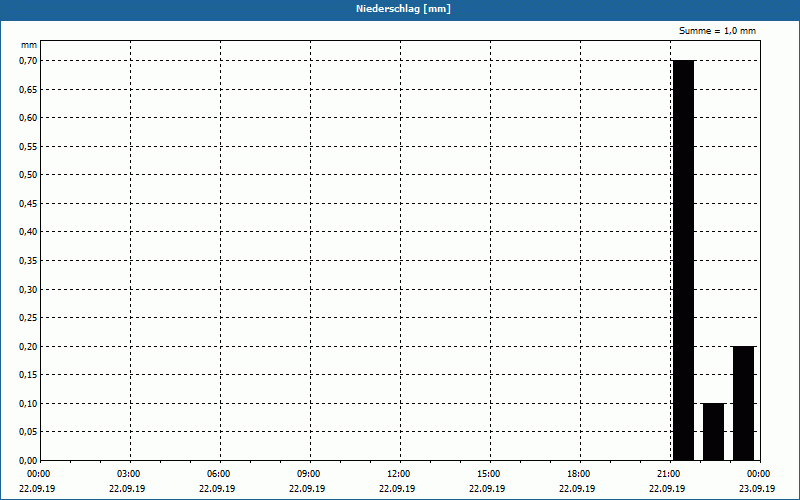Click the 18:00 time label
This screenshot has width=800, height=500.
pos(578,474)
